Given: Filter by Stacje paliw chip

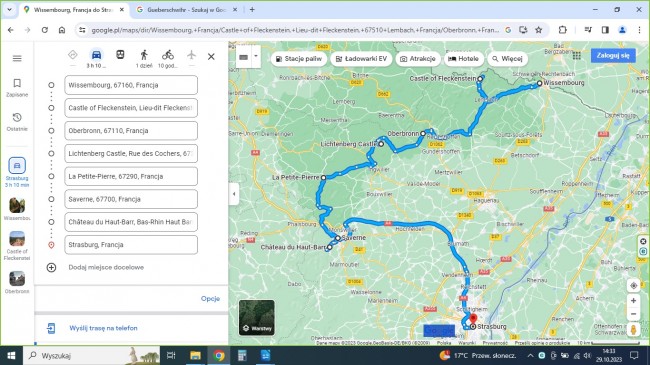Looking at the screenshot, I should 299,59.
